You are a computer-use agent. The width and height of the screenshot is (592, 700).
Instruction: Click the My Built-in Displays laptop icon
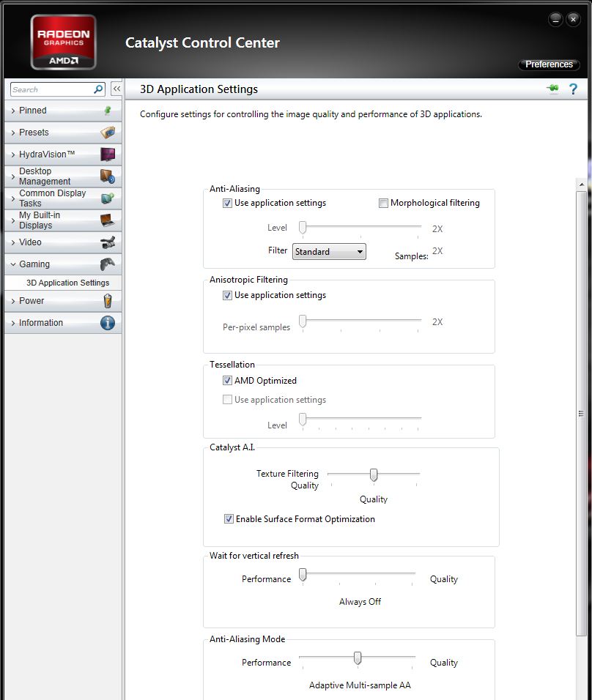108,220
